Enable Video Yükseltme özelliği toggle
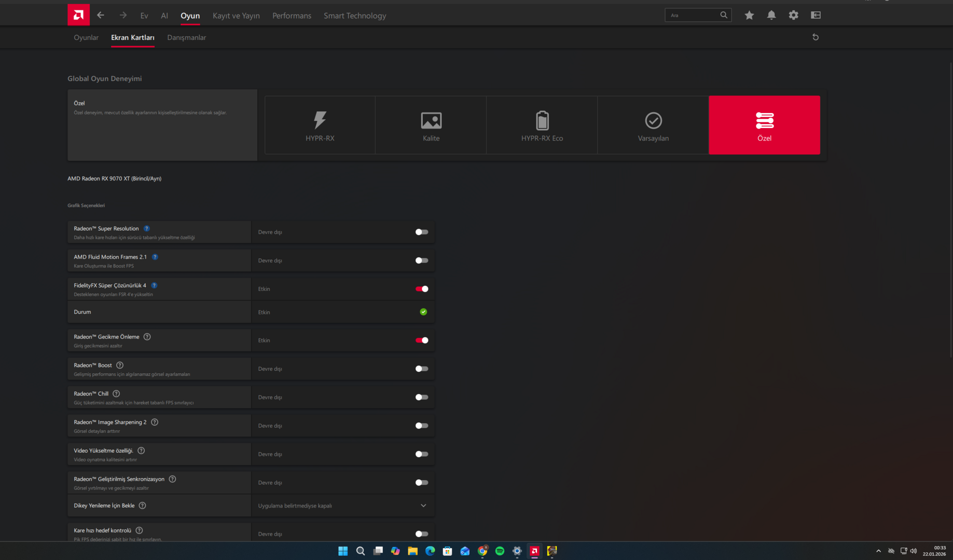Image resolution: width=953 pixels, height=560 pixels. click(422, 454)
